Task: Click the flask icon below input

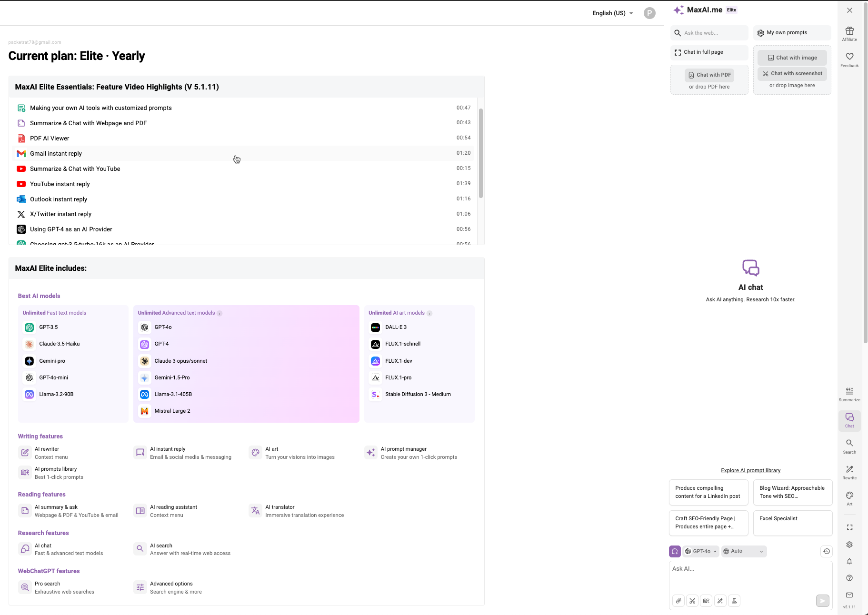Action: [x=734, y=601]
